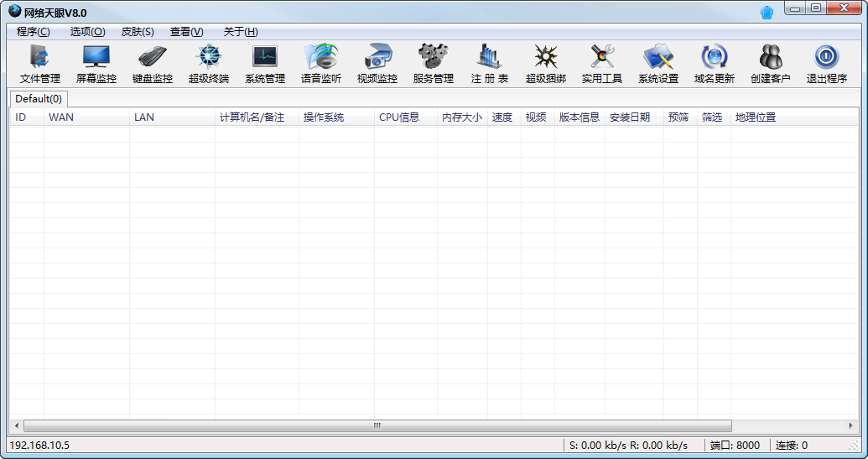Screen dimensions: 868x459
Task: Open the 关于(H) menu
Action: (x=241, y=32)
